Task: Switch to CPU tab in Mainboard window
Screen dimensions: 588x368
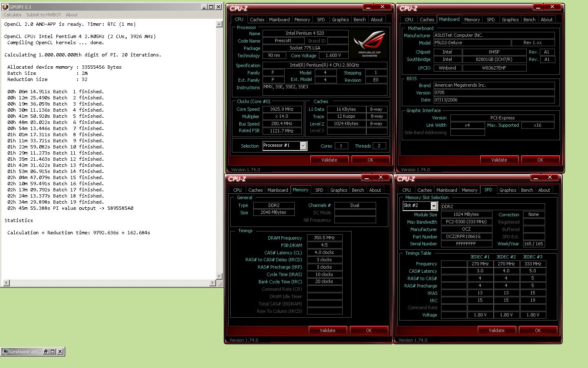Action: 409,20
